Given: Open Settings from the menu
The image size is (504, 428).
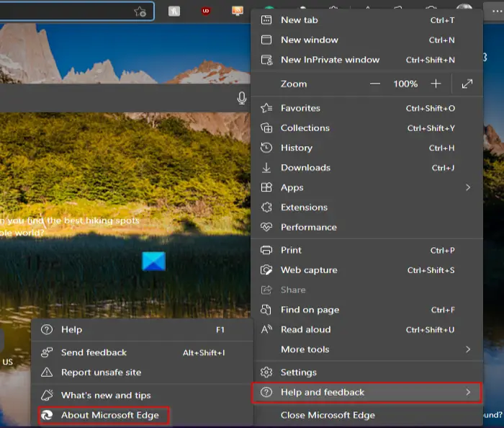Looking at the screenshot, I should tap(366, 372).
